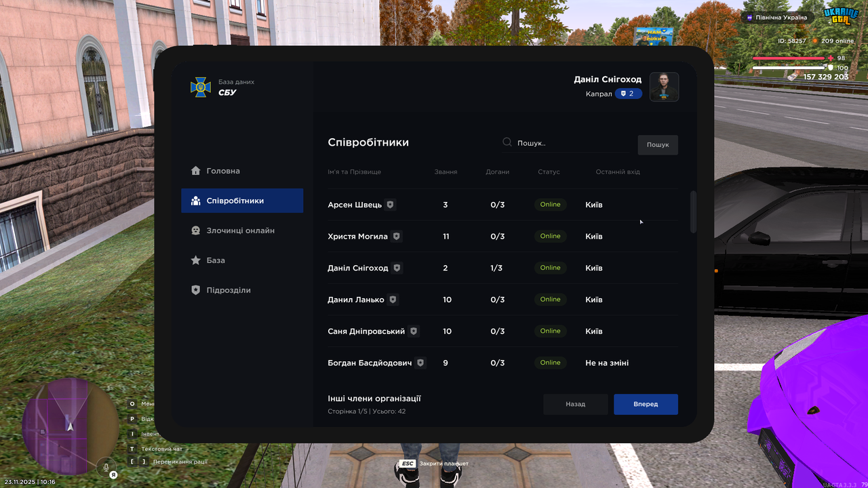Open the Головна menu section
The width and height of the screenshot is (868, 488).
pos(242,171)
